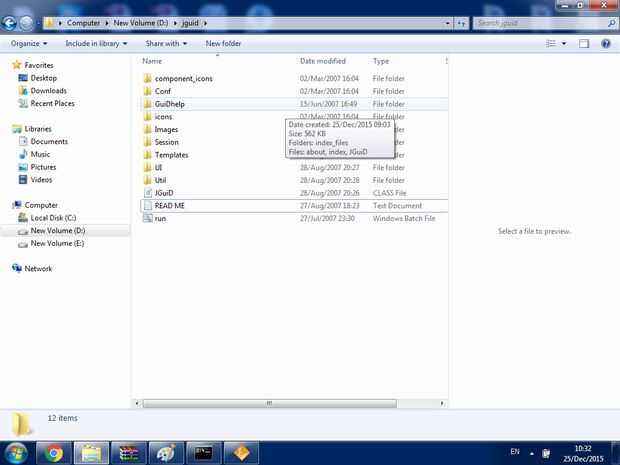Viewport: 620px width, 465px height.
Task: Select the run batch file icon
Action: (147, 218)
